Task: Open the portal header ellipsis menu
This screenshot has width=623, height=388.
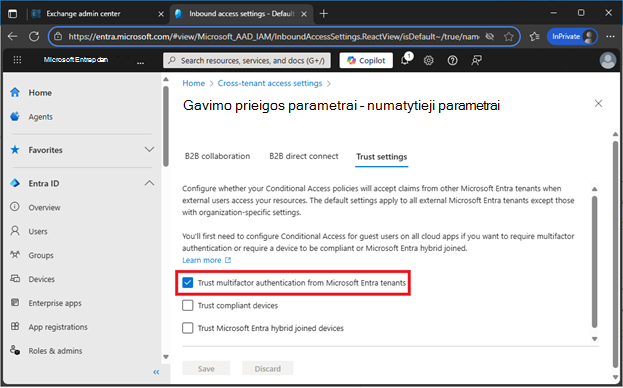Action: click(140, 62)
